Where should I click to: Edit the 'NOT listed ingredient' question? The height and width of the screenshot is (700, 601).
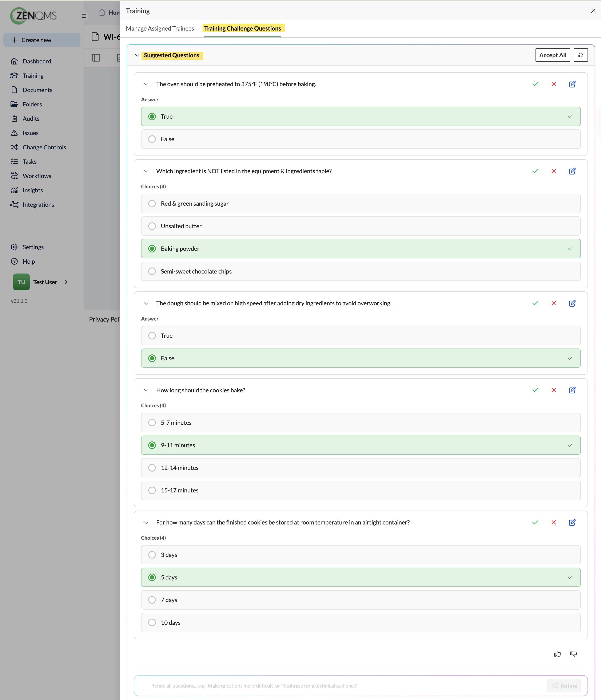pyautogui.click(x=572, y=171)
